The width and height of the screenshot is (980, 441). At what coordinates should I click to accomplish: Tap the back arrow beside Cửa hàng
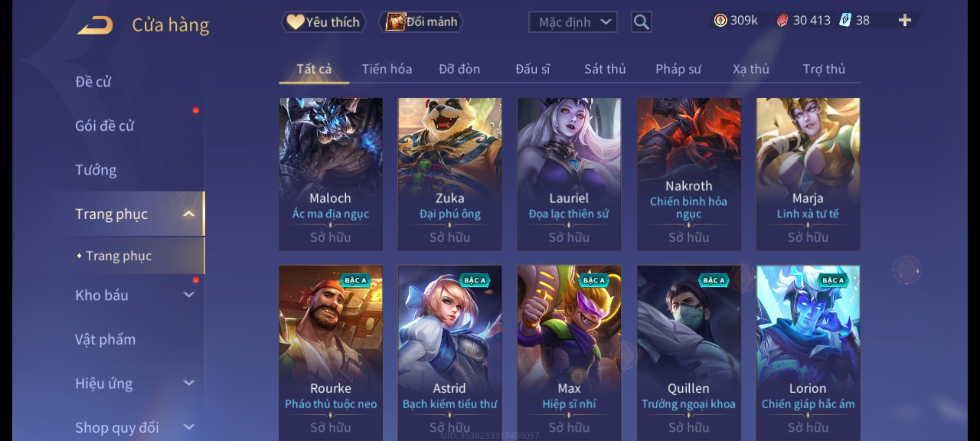pos(95,25)
